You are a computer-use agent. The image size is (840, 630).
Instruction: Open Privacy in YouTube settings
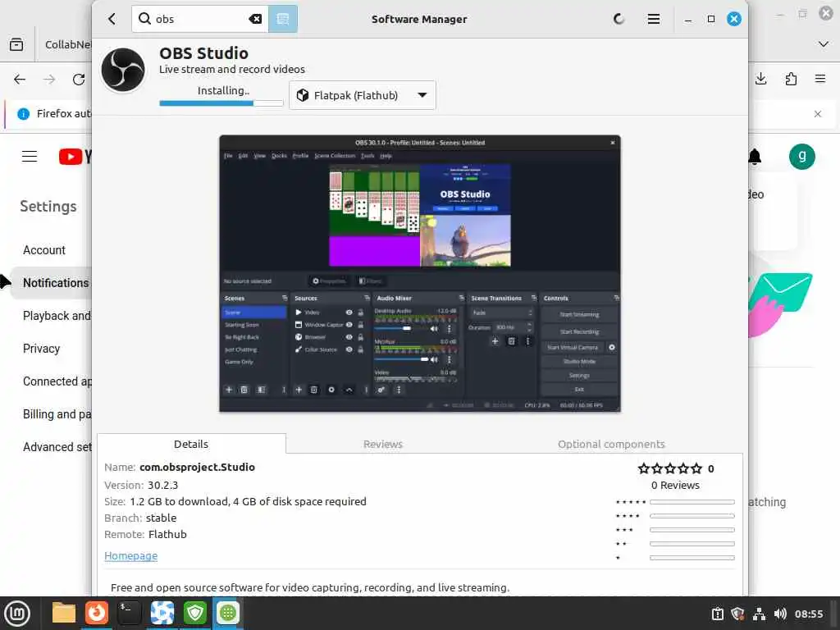click(x=41, y=349)
